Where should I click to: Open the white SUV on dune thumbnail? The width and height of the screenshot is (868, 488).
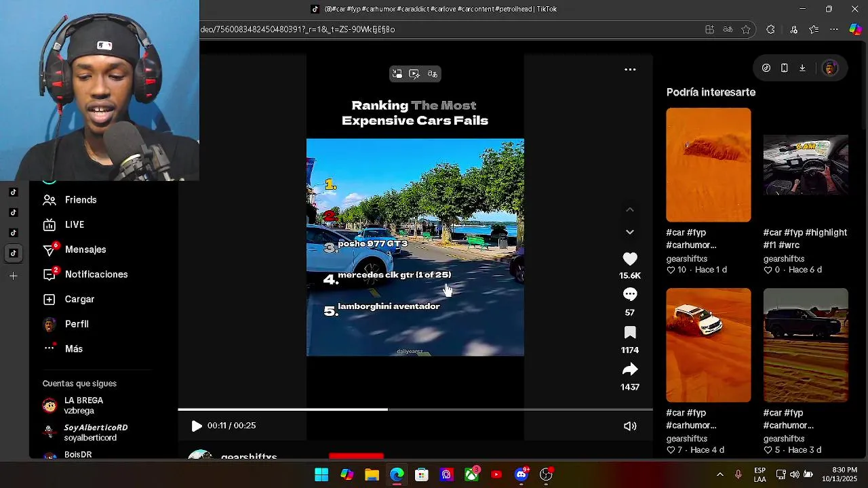pyautogui.click(x=708, y=345)
